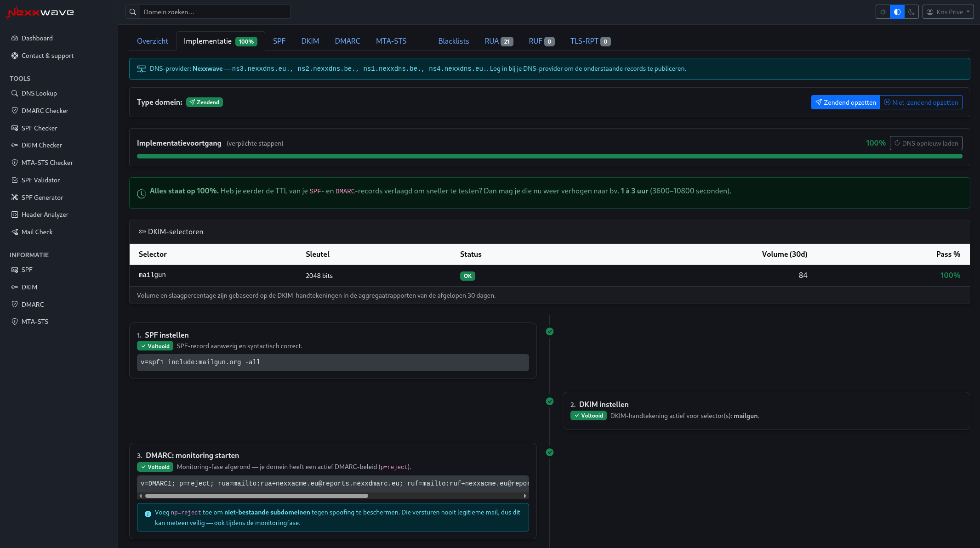Click the OK status badge
The width and height of the screenshot is (980, 548).
pos(467,276)
